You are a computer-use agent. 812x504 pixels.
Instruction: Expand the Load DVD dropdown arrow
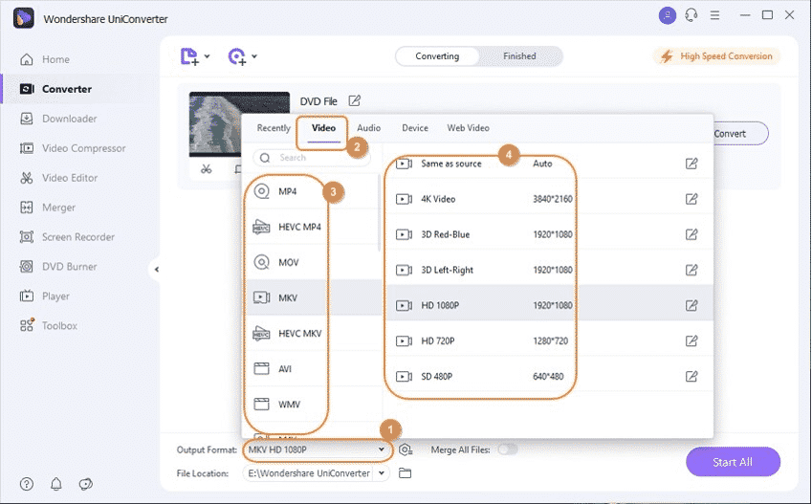pos(254,55)
